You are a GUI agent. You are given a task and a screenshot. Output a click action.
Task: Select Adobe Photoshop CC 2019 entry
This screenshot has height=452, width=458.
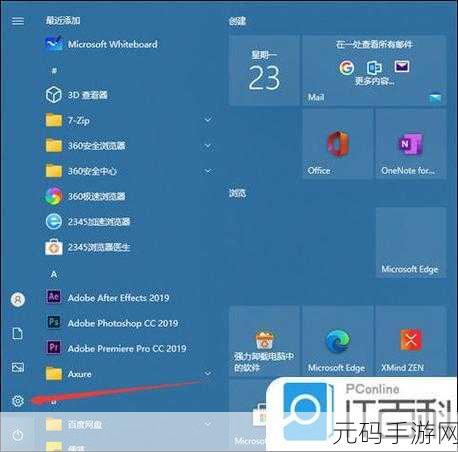pos(123,323)
